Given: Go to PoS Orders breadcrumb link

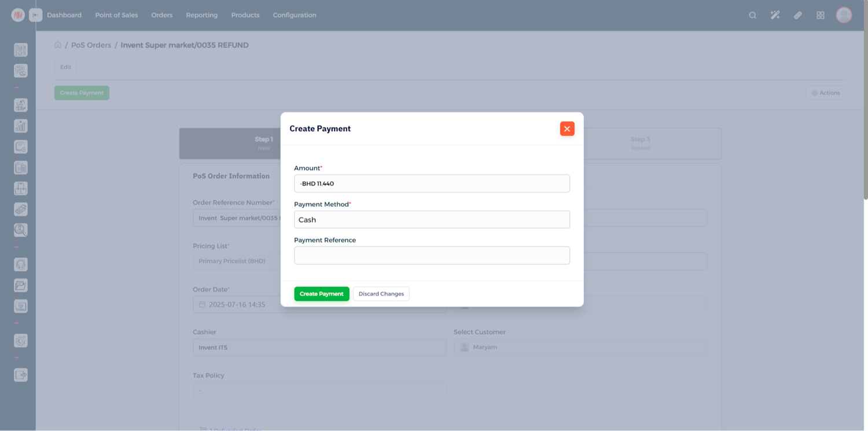Looking at the screenshot, I should (x=91, y=45).
